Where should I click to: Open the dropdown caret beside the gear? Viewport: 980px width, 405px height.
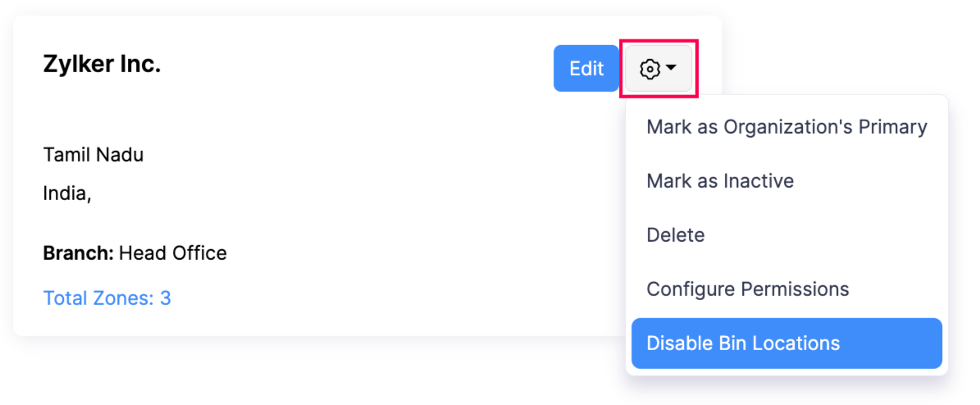coord(672,69)
